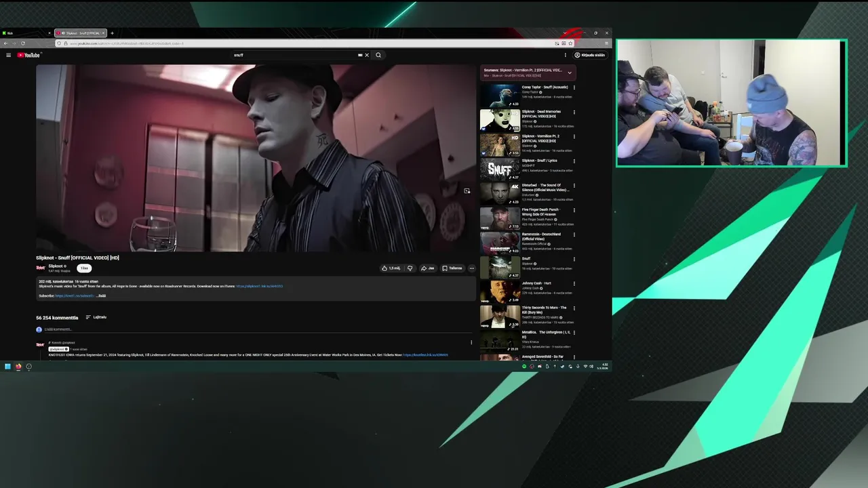Like the video with thumbs-up button
868x488 pixels.
(x=391, y=268)
